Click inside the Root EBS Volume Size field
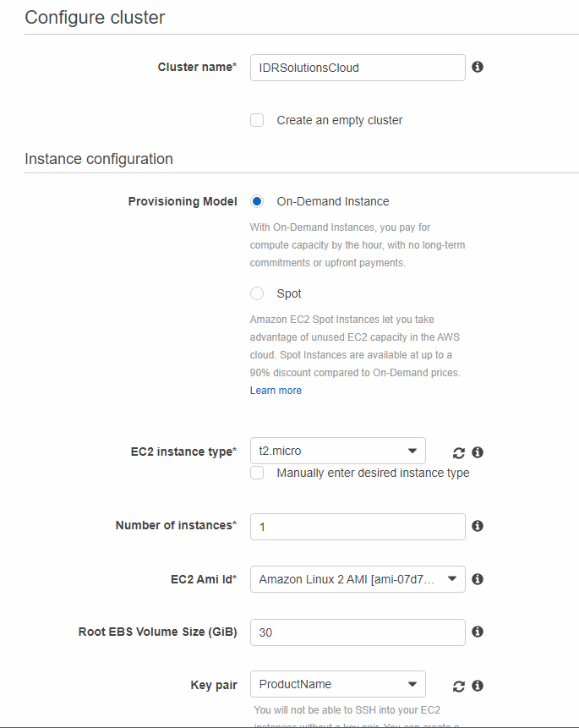 (357, 632)
